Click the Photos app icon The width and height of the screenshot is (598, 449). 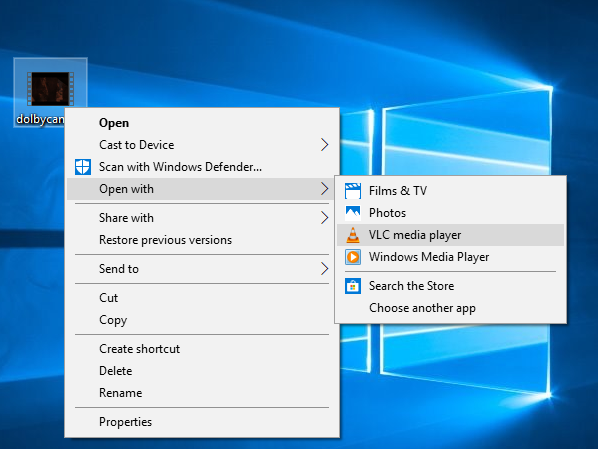coord(353,213)
